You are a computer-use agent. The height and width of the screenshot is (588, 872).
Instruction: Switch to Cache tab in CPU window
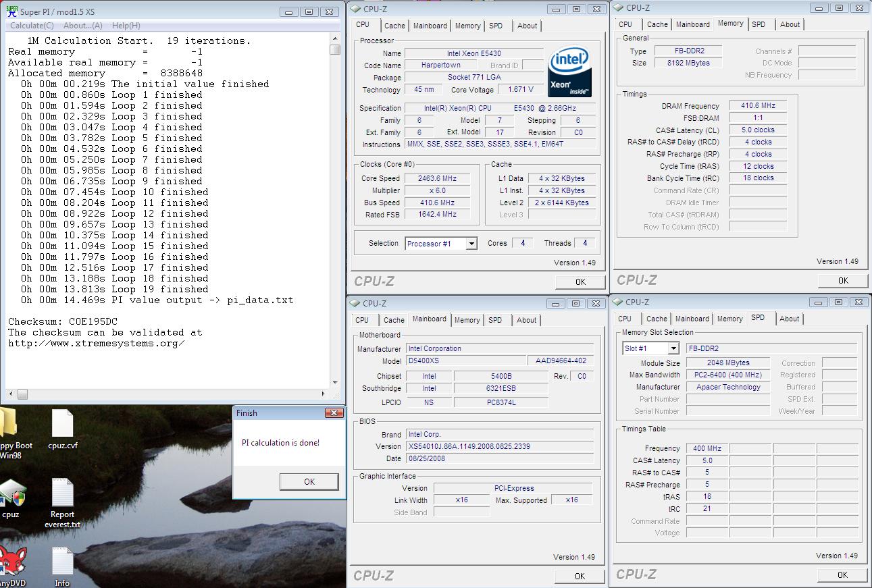pos(394,26)
